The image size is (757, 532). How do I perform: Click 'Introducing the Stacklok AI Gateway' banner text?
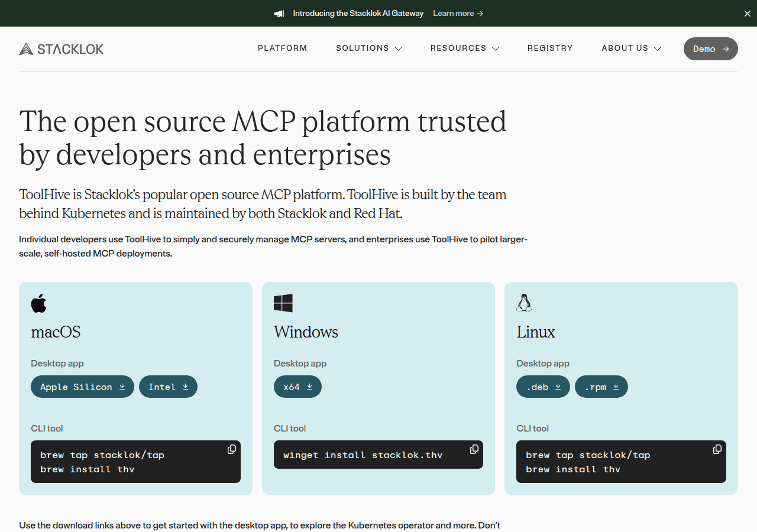(358, 14)
